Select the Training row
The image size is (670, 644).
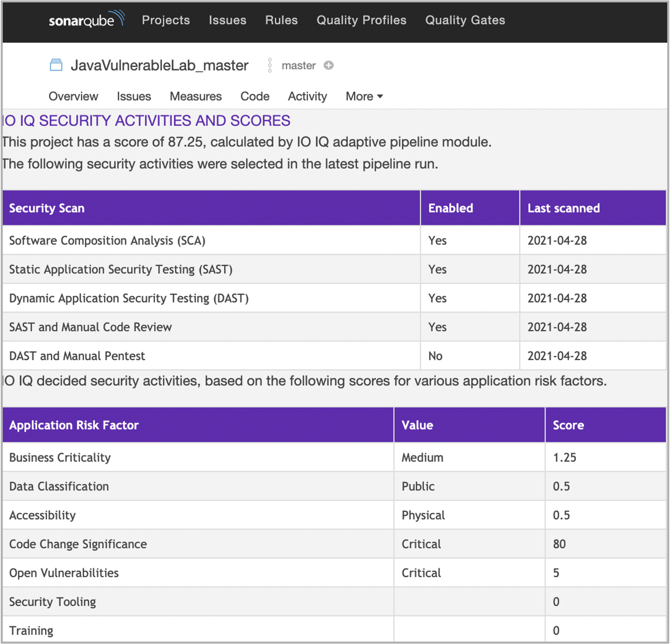click(x=334, y=629)
